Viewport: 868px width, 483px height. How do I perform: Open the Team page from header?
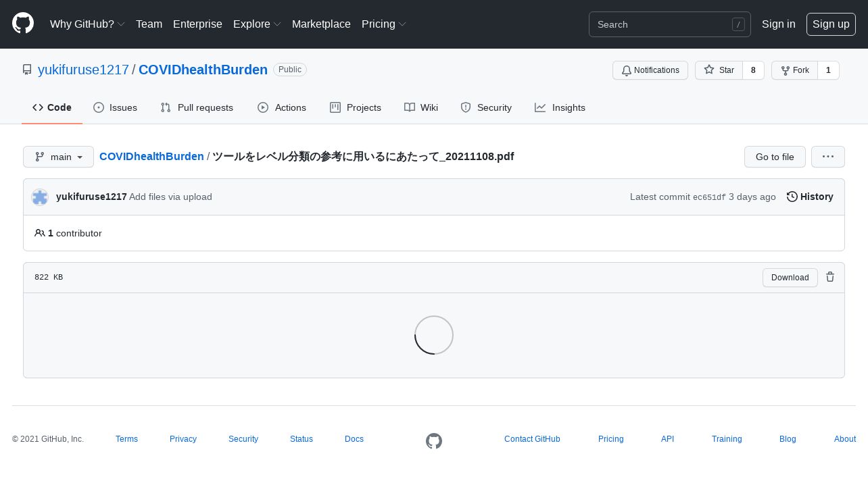click(149, 24)
